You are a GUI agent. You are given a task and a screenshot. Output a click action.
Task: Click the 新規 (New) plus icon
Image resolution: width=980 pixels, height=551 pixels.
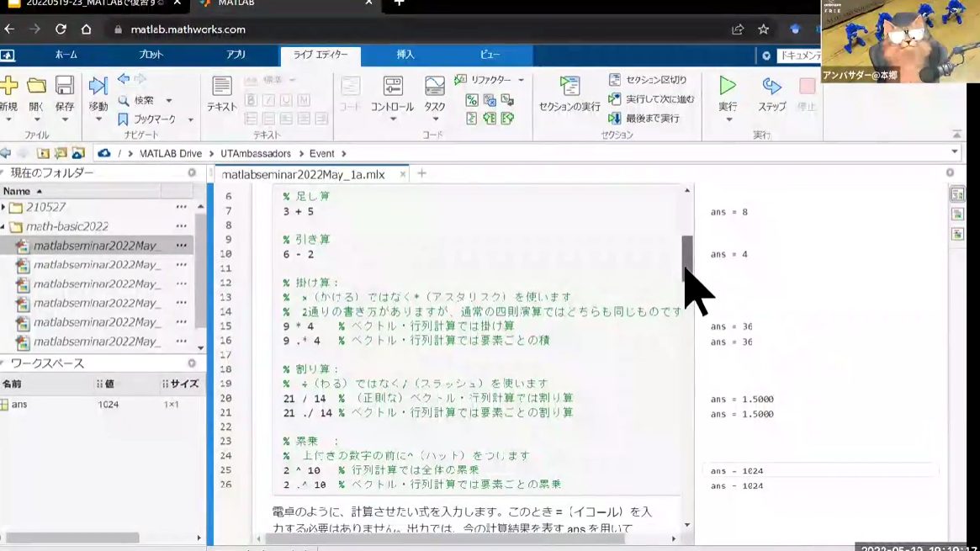point(8,86)
